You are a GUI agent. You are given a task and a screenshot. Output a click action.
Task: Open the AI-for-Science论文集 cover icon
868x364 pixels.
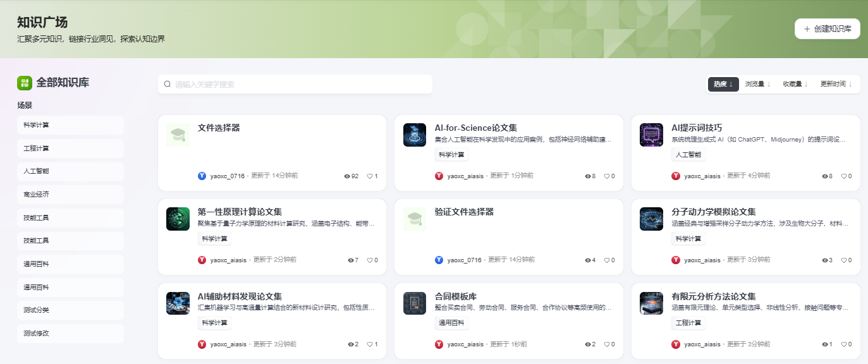(x=415, y=135)
